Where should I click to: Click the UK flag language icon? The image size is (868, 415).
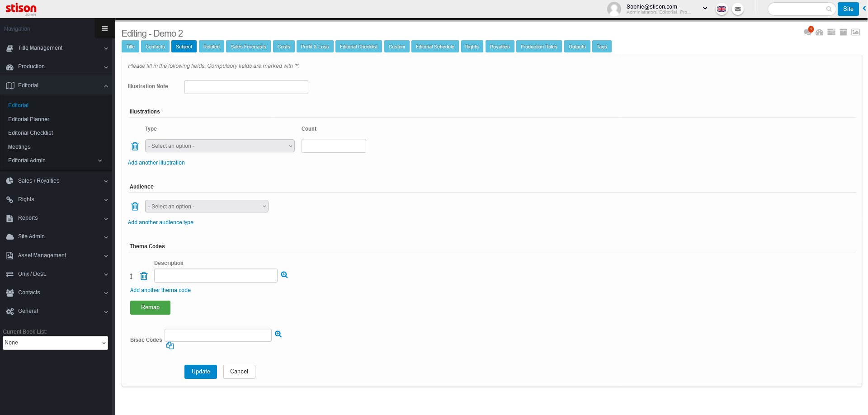tap(722, 9)
